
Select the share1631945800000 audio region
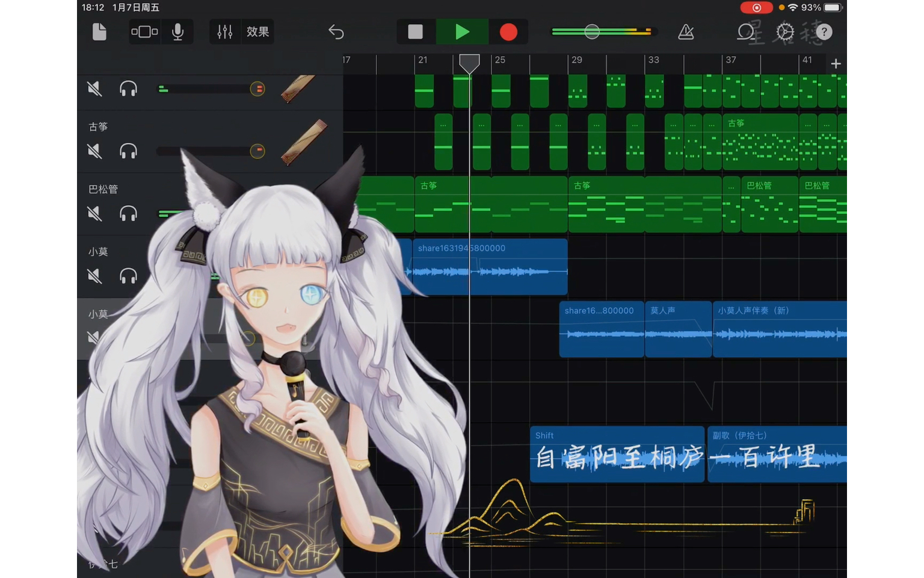coord(490,267)
